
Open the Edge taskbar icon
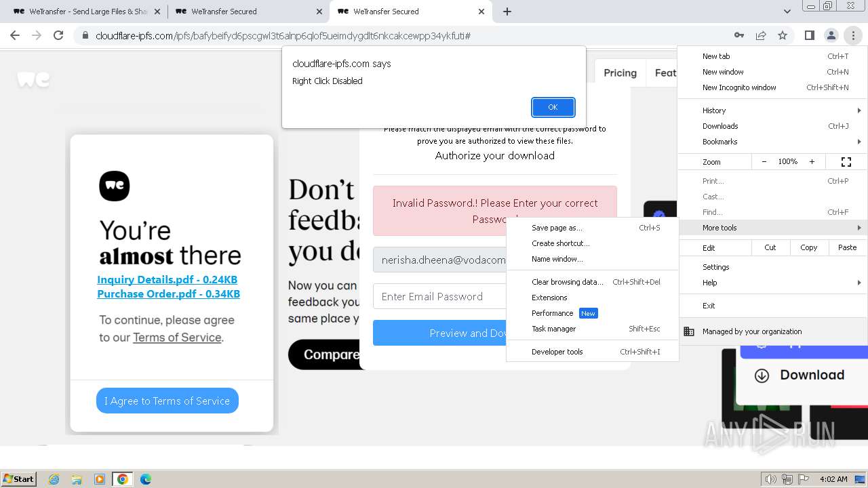pos(145,479)
